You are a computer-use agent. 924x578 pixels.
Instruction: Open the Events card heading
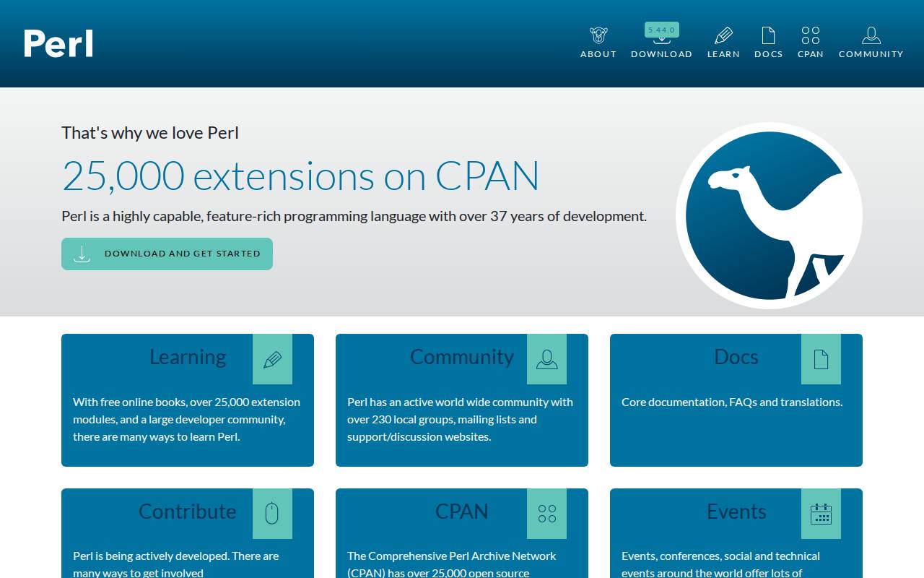[736, 512]
